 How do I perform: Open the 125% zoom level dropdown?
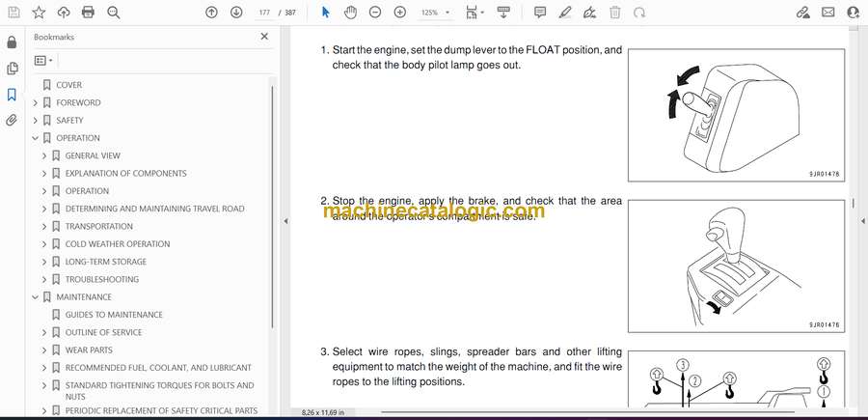click(x=435, y=13)
